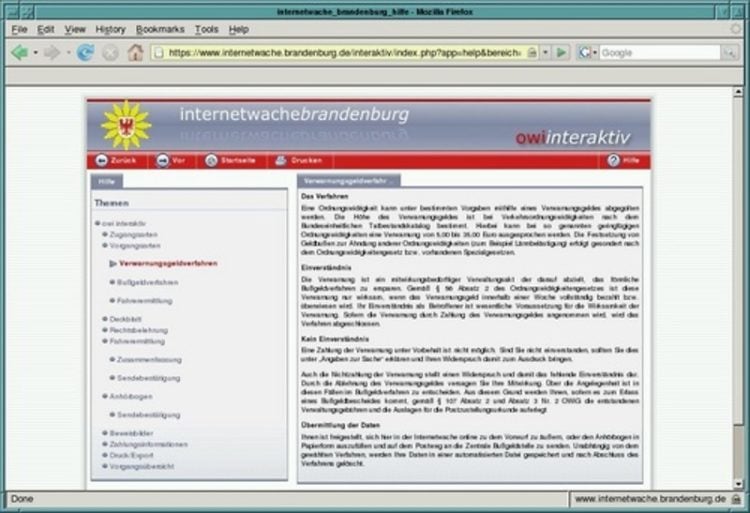Click the Brandenburg police star emblem

tap(126, 125)
